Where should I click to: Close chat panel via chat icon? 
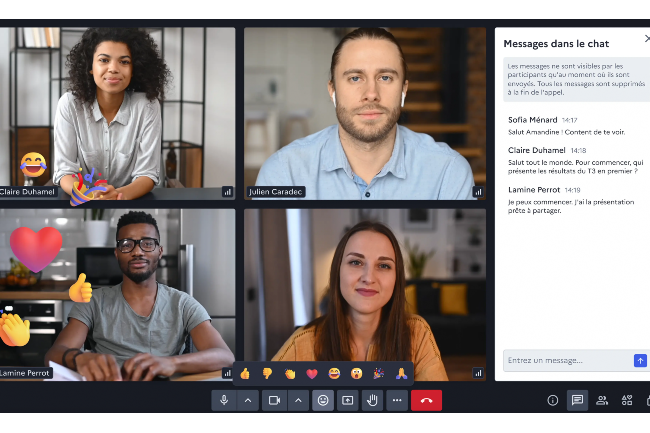tap(577, 400)
